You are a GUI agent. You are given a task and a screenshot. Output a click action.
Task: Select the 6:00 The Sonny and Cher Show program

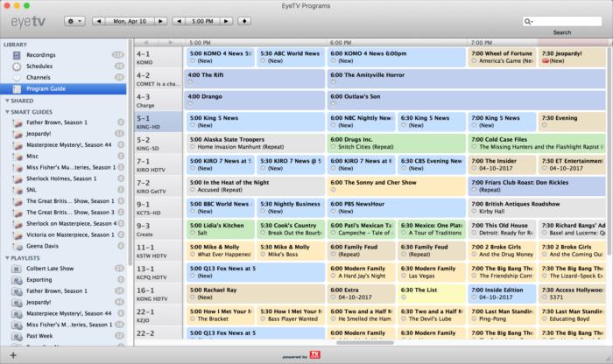[x=396, y=185]
